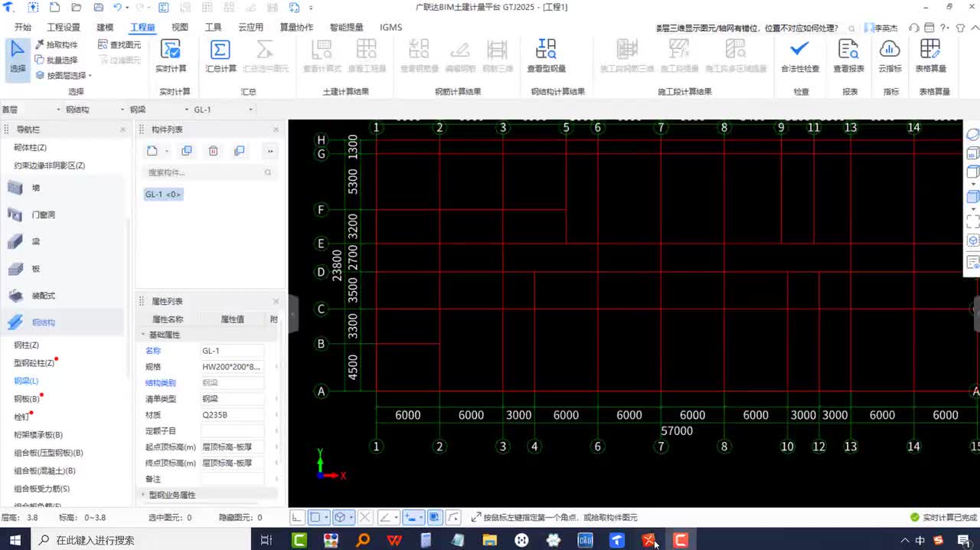Switch to 开始 ribbon tab
This screenshot has height=550, width=980.
tap(23, 27)
